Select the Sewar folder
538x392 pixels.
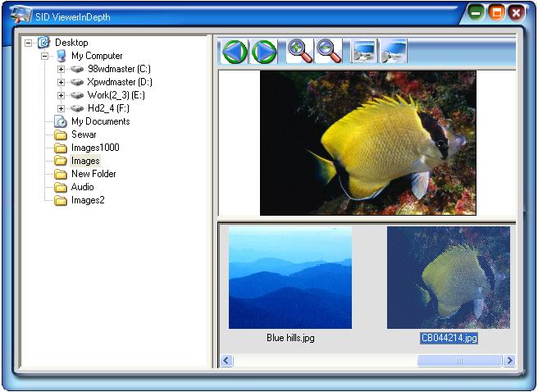click(x=83, y=134)
